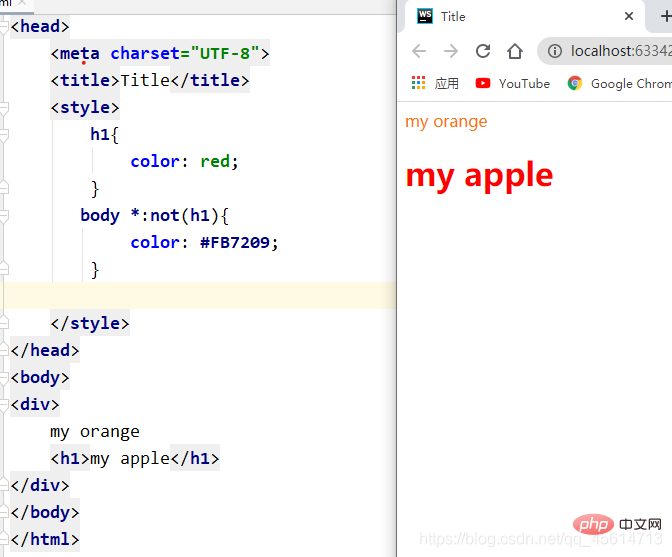Click the 'my orange' text on page

(x=446, y=122)
